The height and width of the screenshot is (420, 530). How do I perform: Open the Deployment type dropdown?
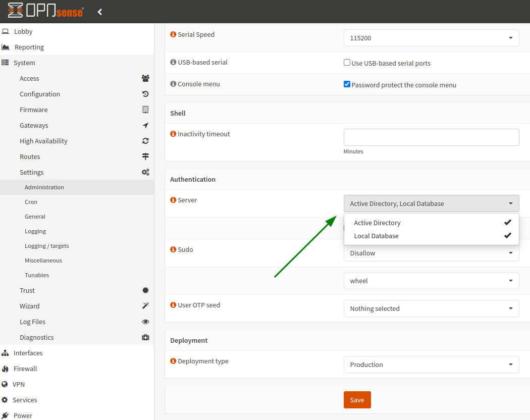[x=431, y=364]
